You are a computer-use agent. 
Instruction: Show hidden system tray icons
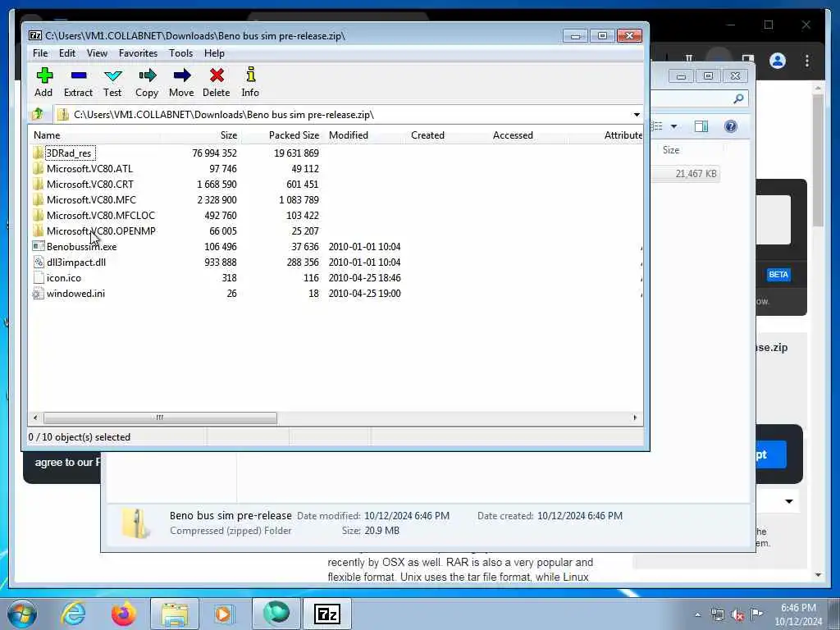tap(697, 615)
